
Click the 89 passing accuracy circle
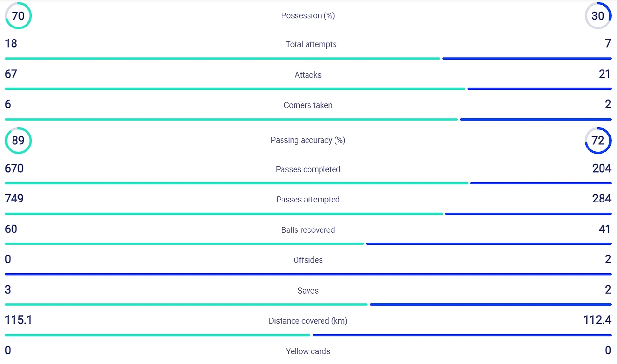[18, 140]
